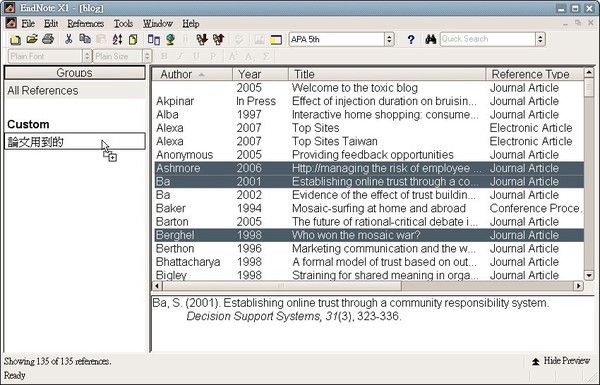Select the All References group
600x385 pixels.
(x=75, y=91)
